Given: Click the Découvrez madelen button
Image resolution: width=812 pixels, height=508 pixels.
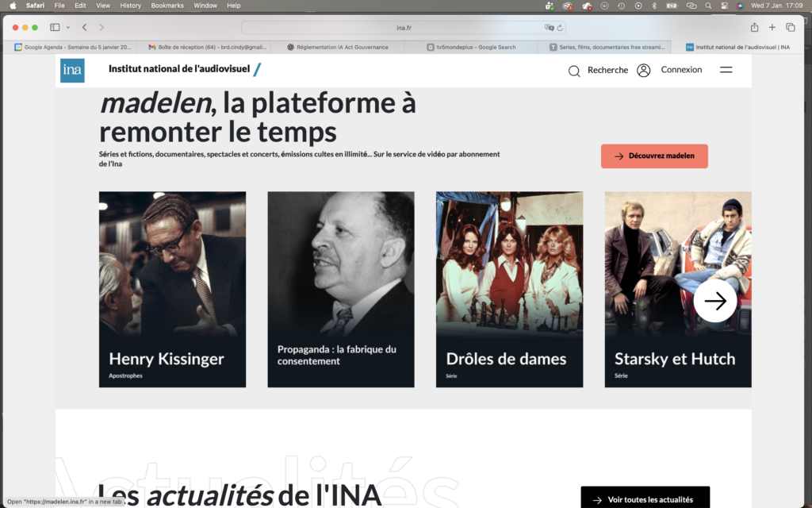Looking at the screenshot, I should point(654,156).
